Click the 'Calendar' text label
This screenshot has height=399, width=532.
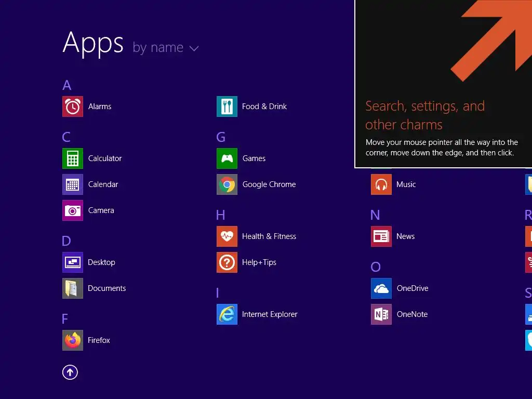pos(103,184)
